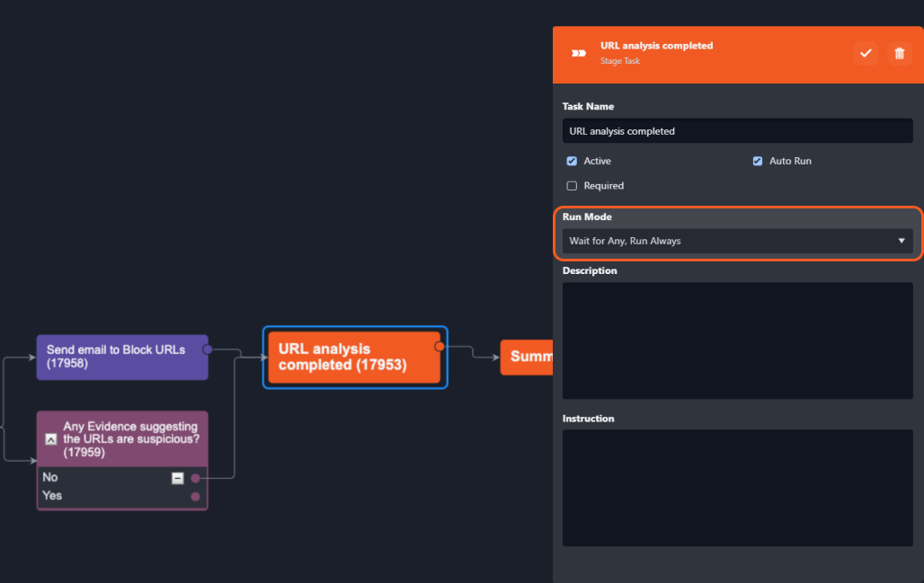Click the Stage Task arrows icon in header
924x583 pixels.
coord(579,53)
